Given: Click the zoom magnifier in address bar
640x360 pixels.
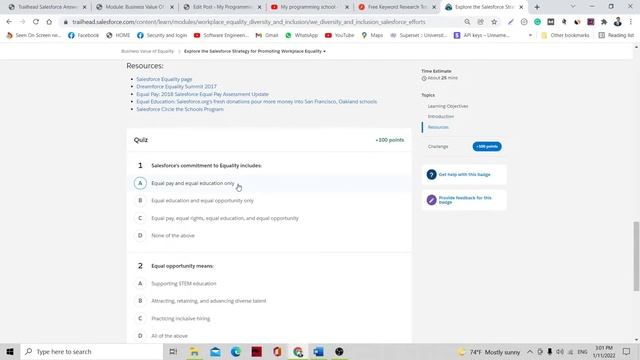Looking at the screenshot, I should pyautogui.click(x=467, y=22).
